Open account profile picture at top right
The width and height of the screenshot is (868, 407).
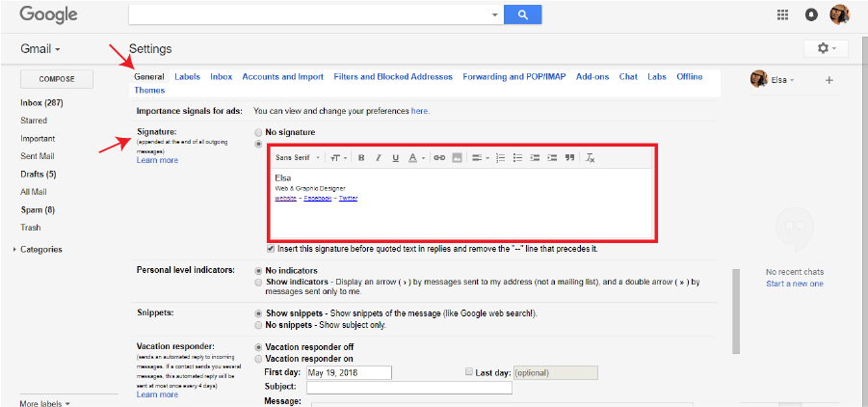point(839,14)
